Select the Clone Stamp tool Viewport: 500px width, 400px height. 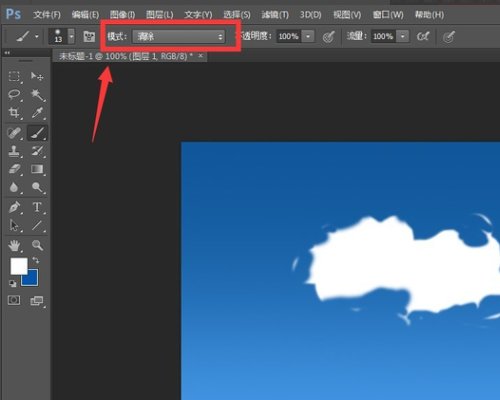point(14,151)
